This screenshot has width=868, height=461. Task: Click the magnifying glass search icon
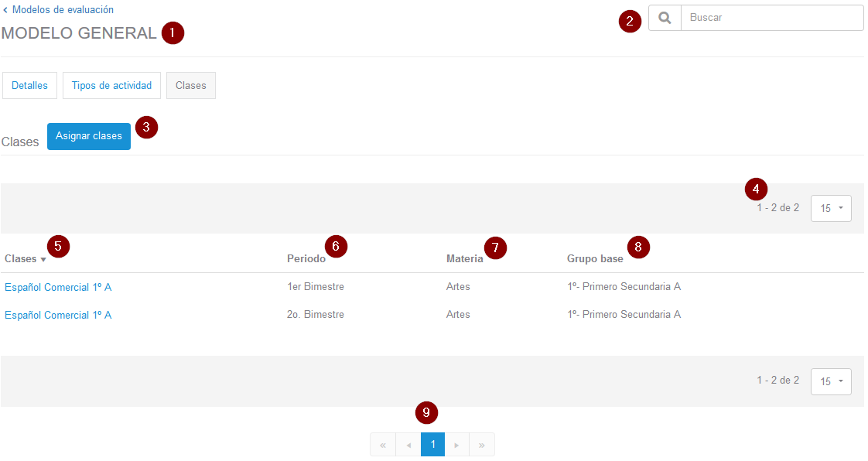click(x=665, y=18)
